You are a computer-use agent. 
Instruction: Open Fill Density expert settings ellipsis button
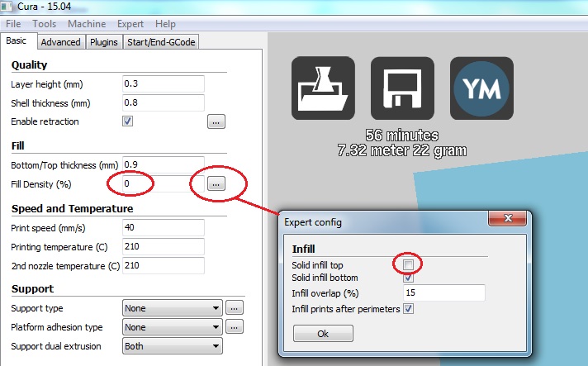pyautogui.click(x=216, y=183)
